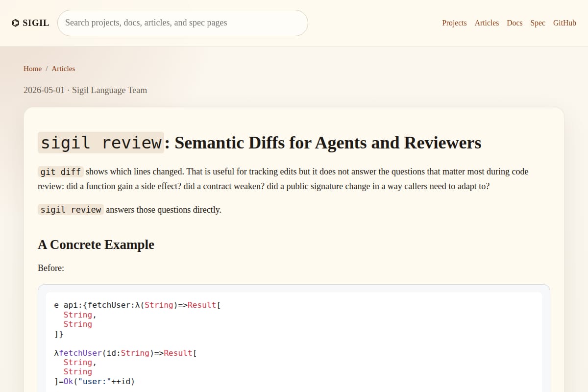Focus the search projects and docs field

183,23
